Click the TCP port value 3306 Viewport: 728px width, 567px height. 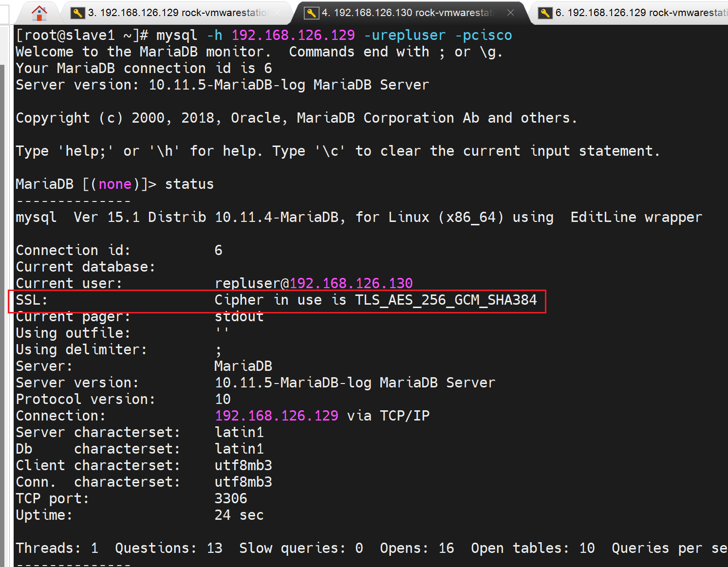231,498
